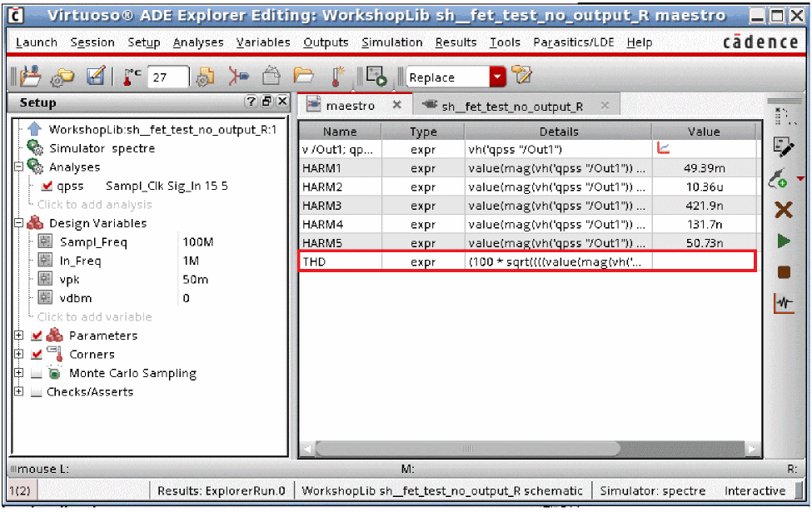The image size is (812, 512).
Task: Click the open results folder icon
Action: tap(304, 76)
